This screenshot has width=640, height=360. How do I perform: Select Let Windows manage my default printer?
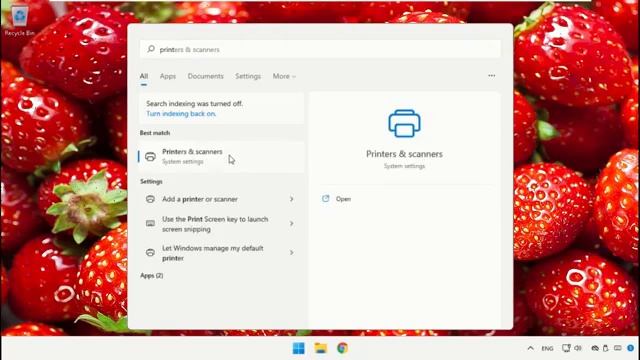click(x=222, y=253)
